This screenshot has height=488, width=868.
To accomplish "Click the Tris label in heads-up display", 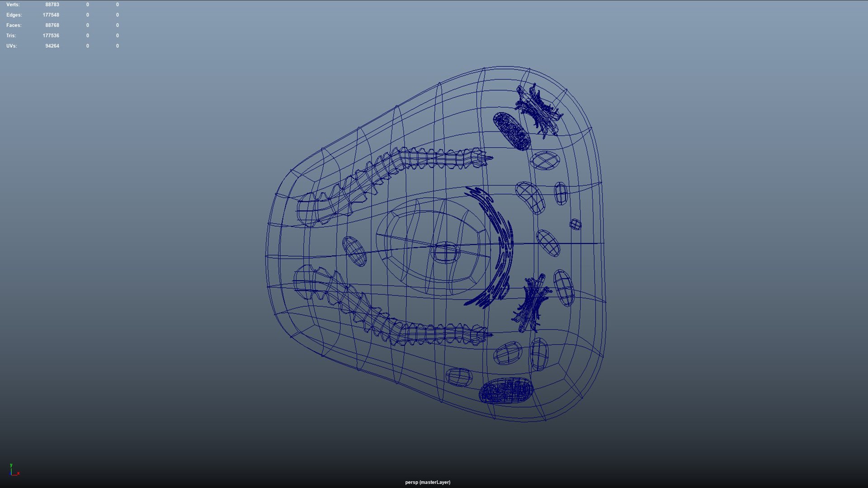I will tap(11, 36).
